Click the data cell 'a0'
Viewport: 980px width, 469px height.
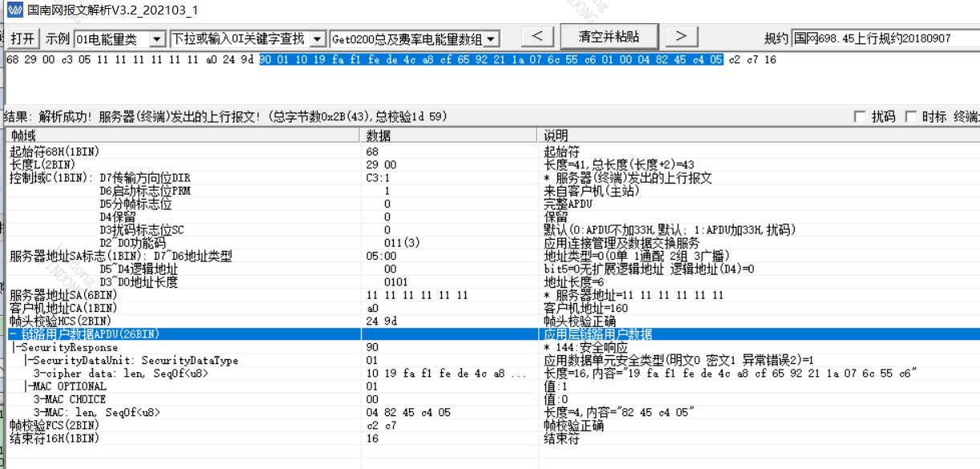coord(372,308)
